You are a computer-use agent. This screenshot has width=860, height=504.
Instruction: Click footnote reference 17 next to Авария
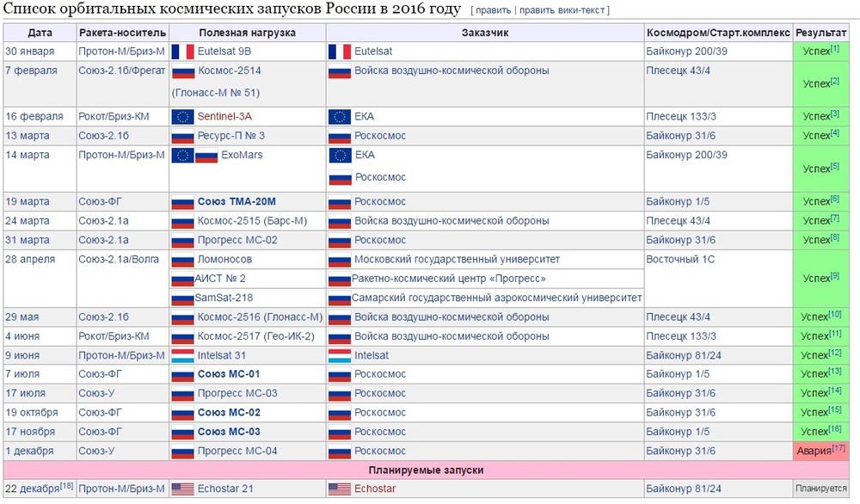click(838, 448)
